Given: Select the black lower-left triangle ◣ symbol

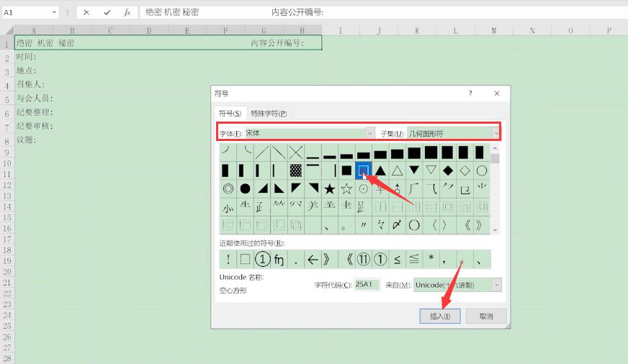Looking at the screenshot, I should tap(279, 188).
